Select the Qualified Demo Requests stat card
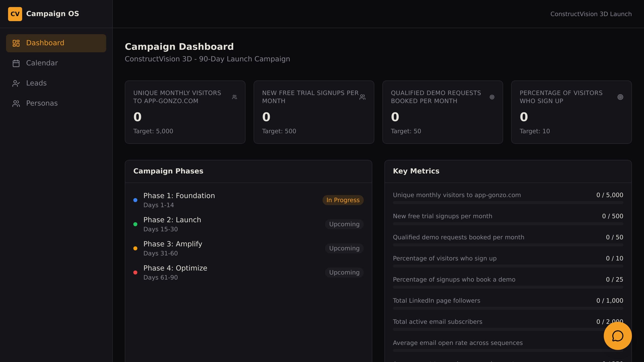 coord(443,112)
